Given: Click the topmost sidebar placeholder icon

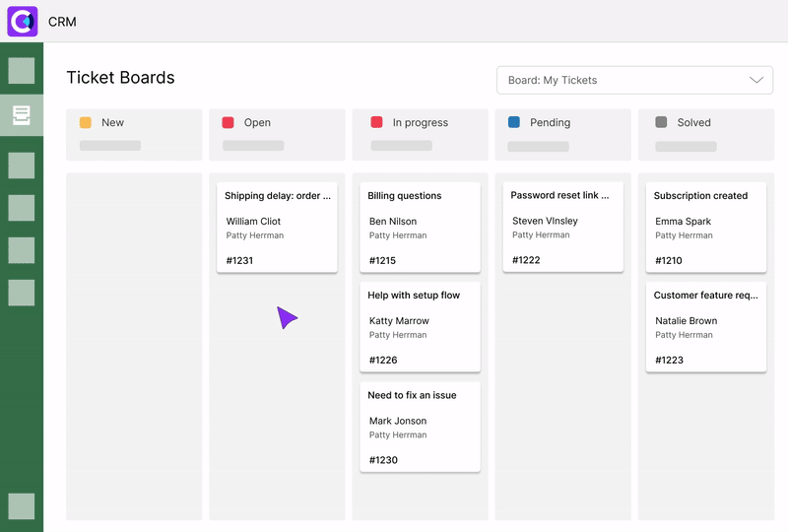Looking at the screenshot, I should point(21,71).
